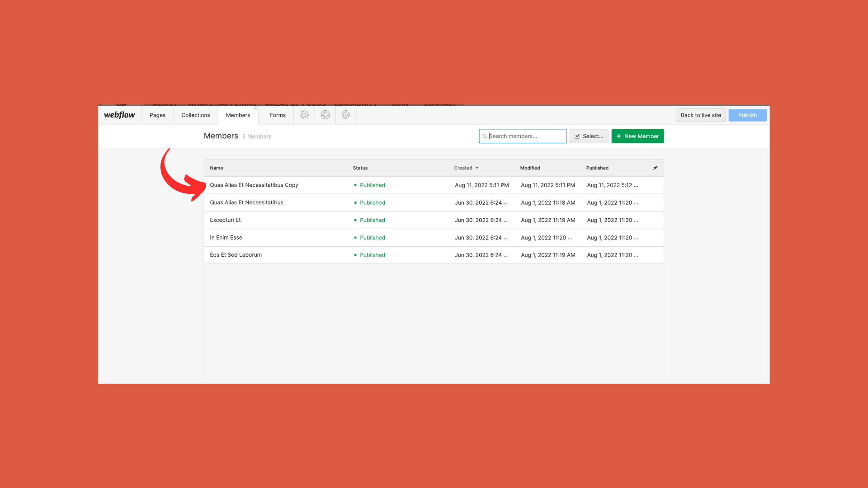Open Quas Alias Et Necessitatibus Copy
Screen dimensions: 868x488
254,185
